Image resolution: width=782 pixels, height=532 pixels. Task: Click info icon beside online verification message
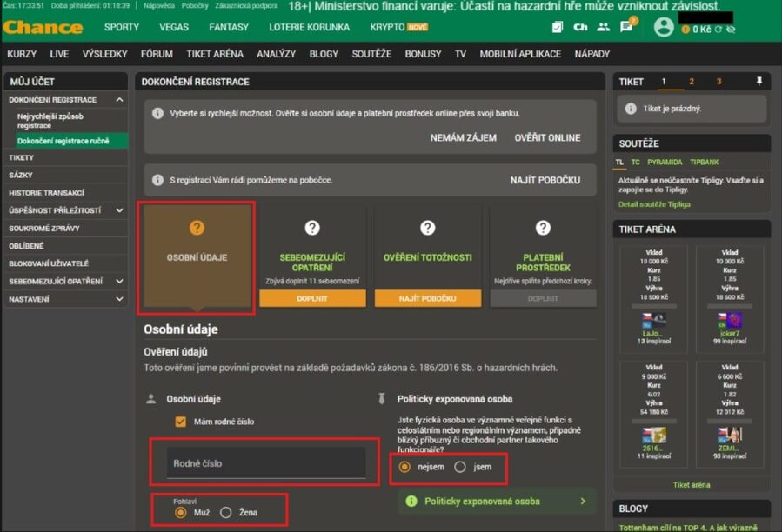[157, 113]
